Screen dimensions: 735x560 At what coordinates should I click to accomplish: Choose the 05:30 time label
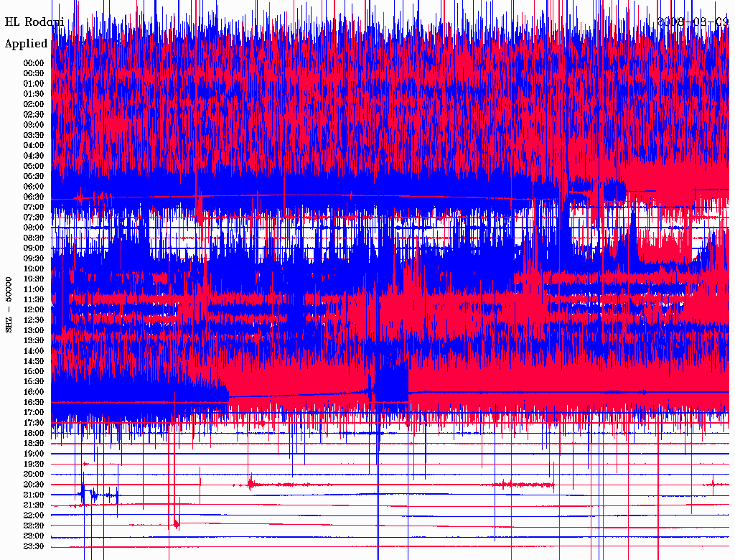[x=34, y=176]
